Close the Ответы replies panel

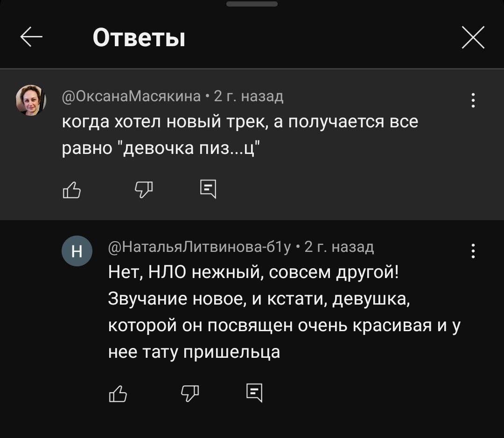pos(473,37)
